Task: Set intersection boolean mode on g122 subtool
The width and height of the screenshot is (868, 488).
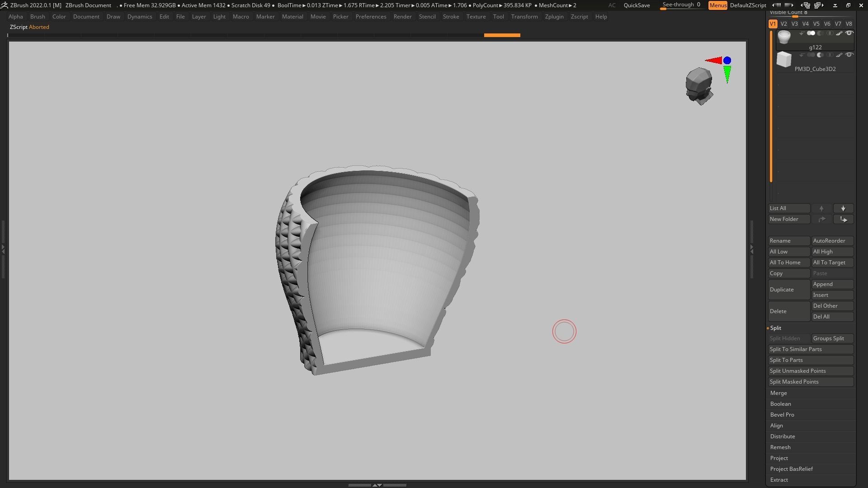Action: [x=830, y=33]
